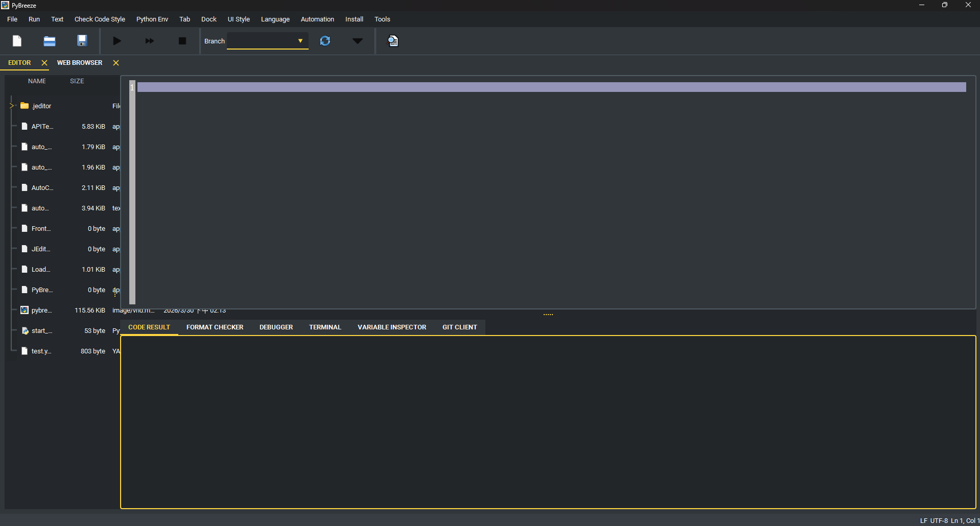The height and width of the screenshot is (526, 980).
Task: Open the Tools menu
Action: click(x=382, y=19)
